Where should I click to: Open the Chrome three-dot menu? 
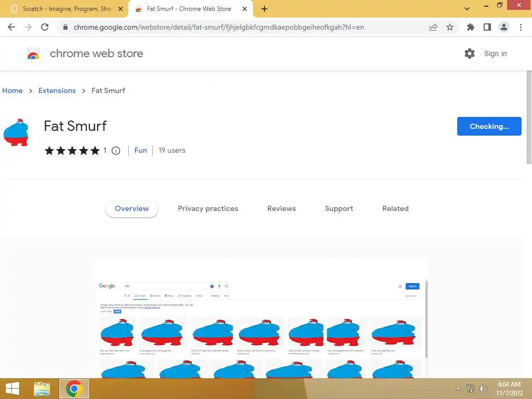tap(521, 27)
